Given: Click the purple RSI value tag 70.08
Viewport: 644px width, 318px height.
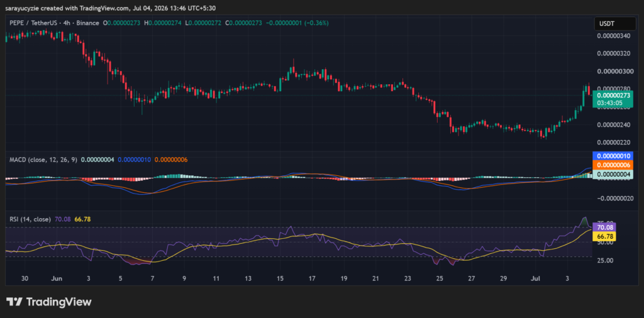Looking at the screenshot, I should coord(604,228).
